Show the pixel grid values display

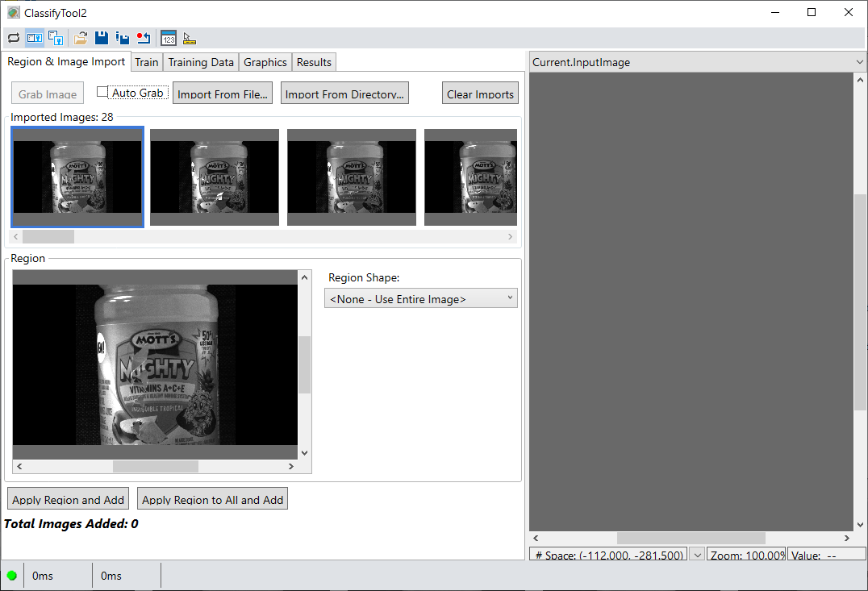tap(168, 38)
